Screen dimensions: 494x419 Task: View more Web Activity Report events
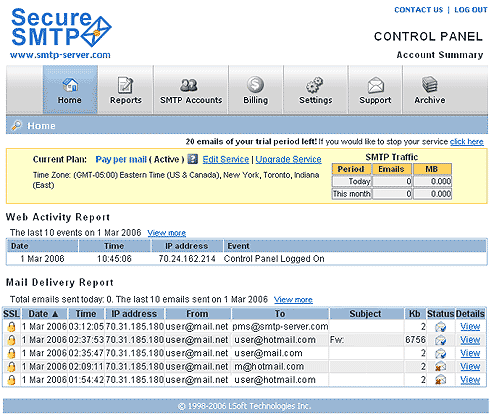coord(167,233)
